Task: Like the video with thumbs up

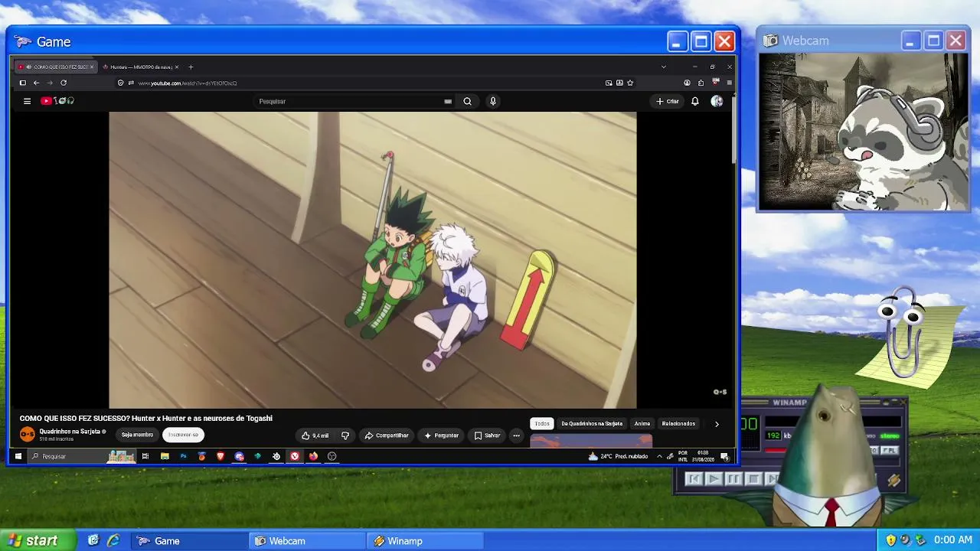Action: coord(315,435)
